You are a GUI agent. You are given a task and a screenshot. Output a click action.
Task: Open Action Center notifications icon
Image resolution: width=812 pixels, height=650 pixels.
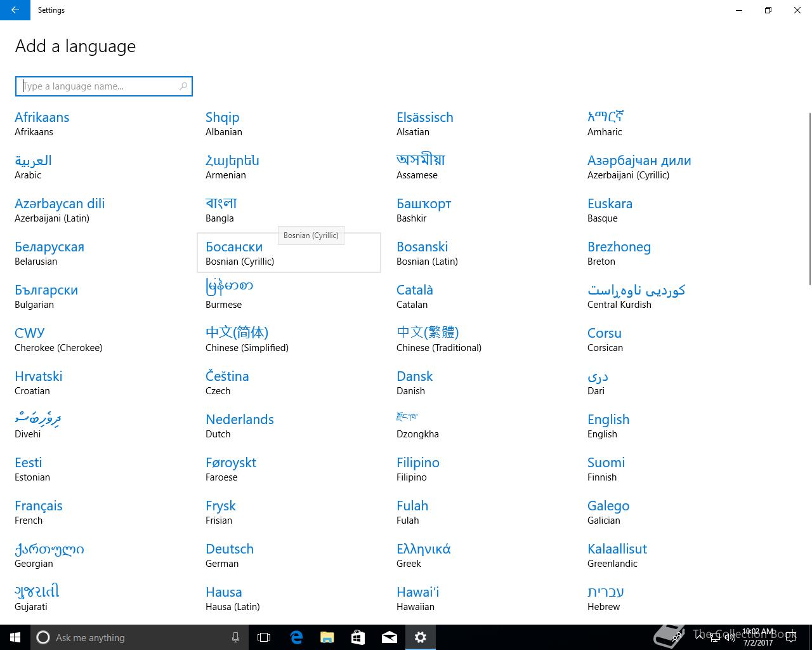click(791, 637)
